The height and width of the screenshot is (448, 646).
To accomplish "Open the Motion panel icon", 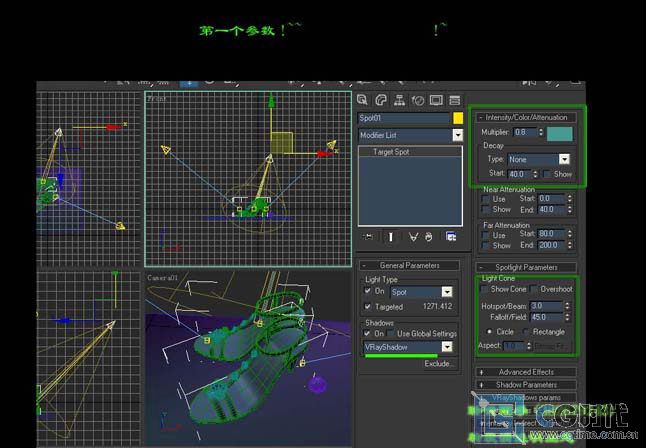I will (x=417, y=100).
